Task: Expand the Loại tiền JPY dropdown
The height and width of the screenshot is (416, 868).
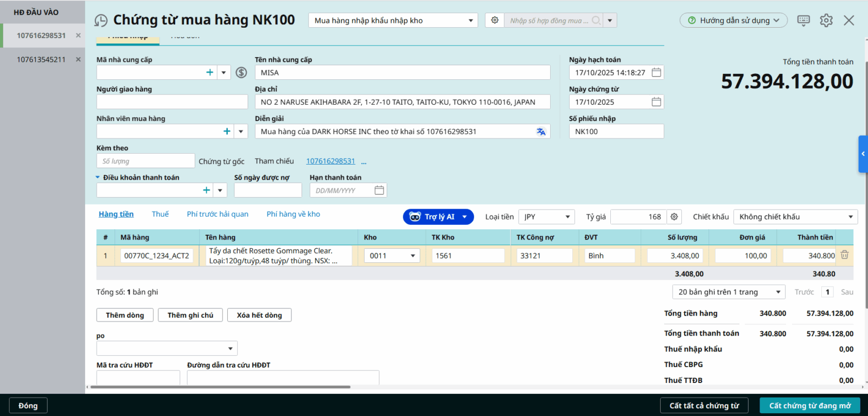Action: [567, 217]
